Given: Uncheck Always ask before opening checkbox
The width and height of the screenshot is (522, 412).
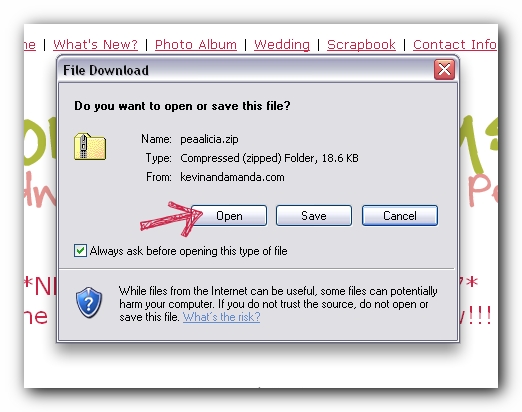Looking at the screenshot, I should [80, 251].
